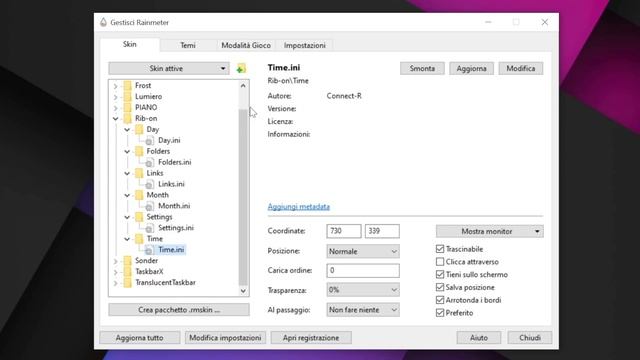Image resolution: width=640 pixels, height=360 pixels.
Task: Click the Aggiorna tutto button
Action: pyautogui.click(x=140, y=338)
